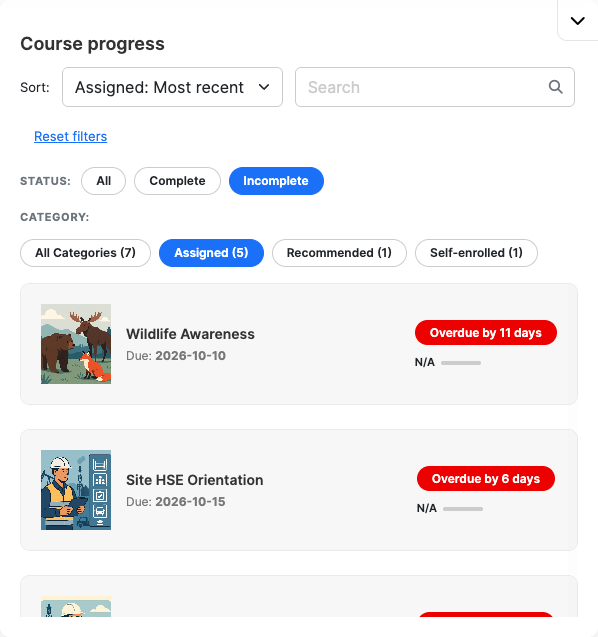Choose All Categories (7) filter
598x637 pixels.
pos(85,253)
